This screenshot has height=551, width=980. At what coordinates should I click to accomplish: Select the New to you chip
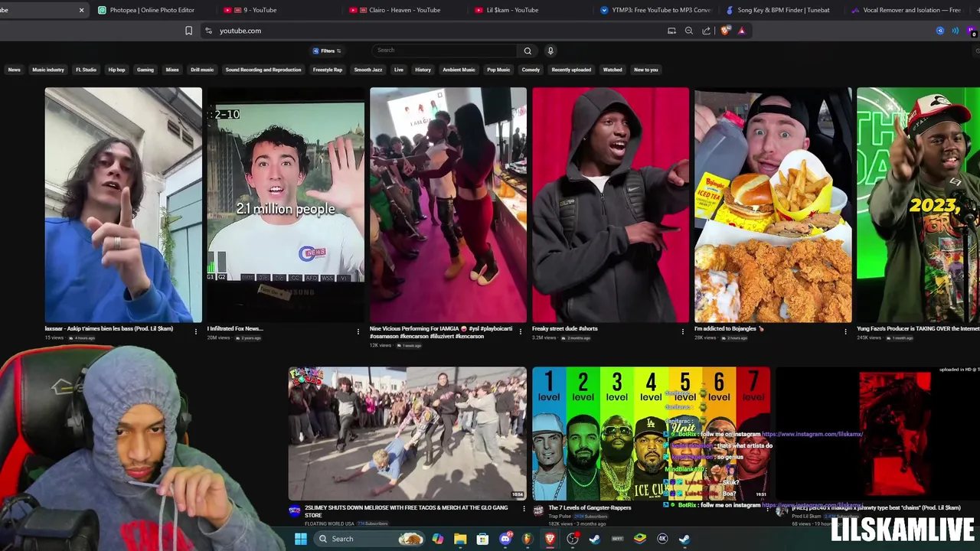tap(645, 70)
